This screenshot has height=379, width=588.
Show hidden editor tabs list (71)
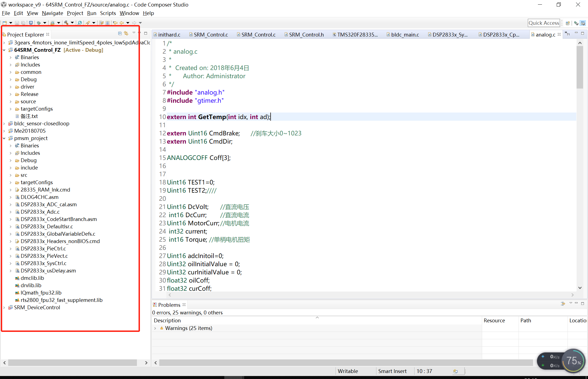click(567, 34)
